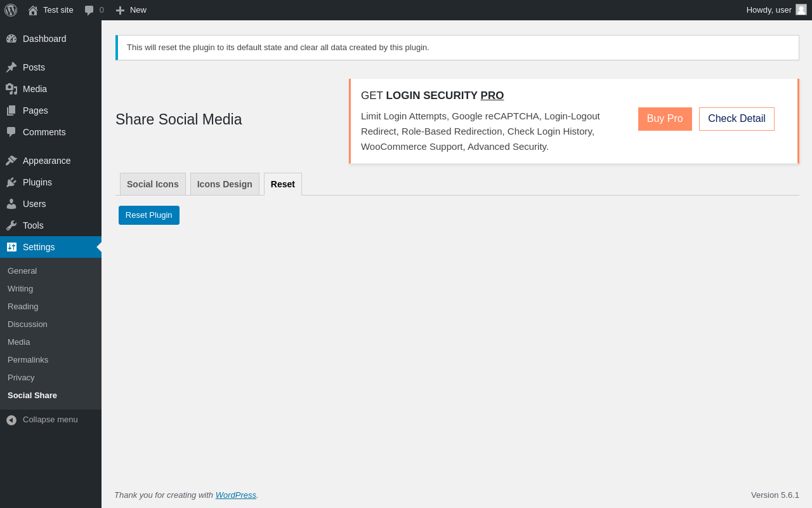Click the Plugins plug icon
Viewport: 812px width, 508px height.
[x=11, y=182]
